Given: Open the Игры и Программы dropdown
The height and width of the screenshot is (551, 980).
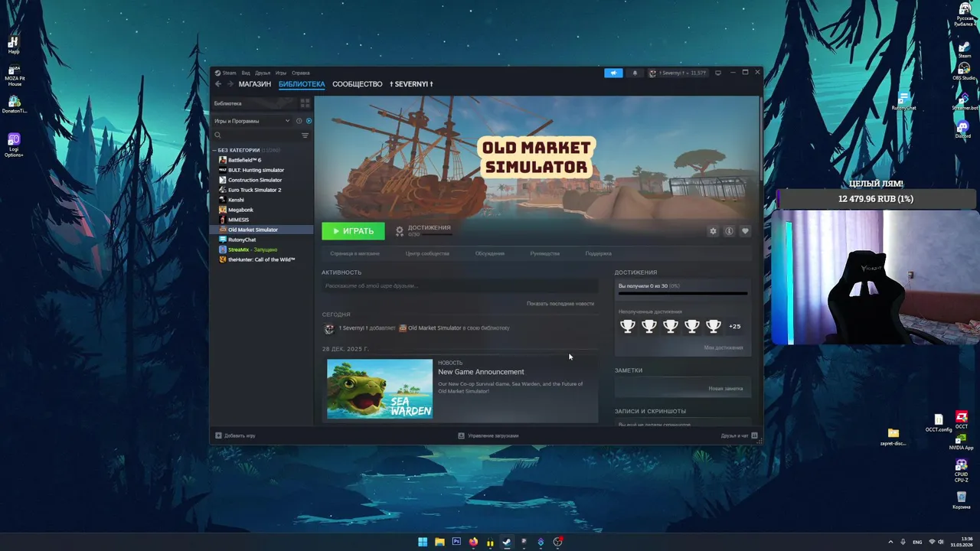Looking at the screenshot, I should 253,121.
